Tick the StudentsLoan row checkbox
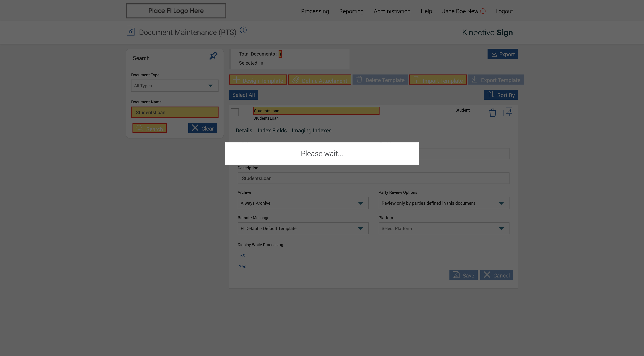The height and width of the screenshot is (356, 644). (x=235, y=113)
